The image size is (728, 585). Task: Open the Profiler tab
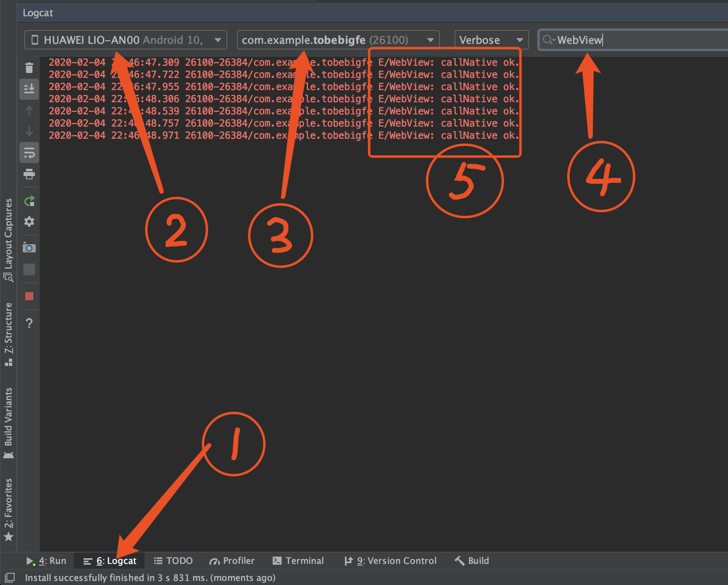point(232,561)
